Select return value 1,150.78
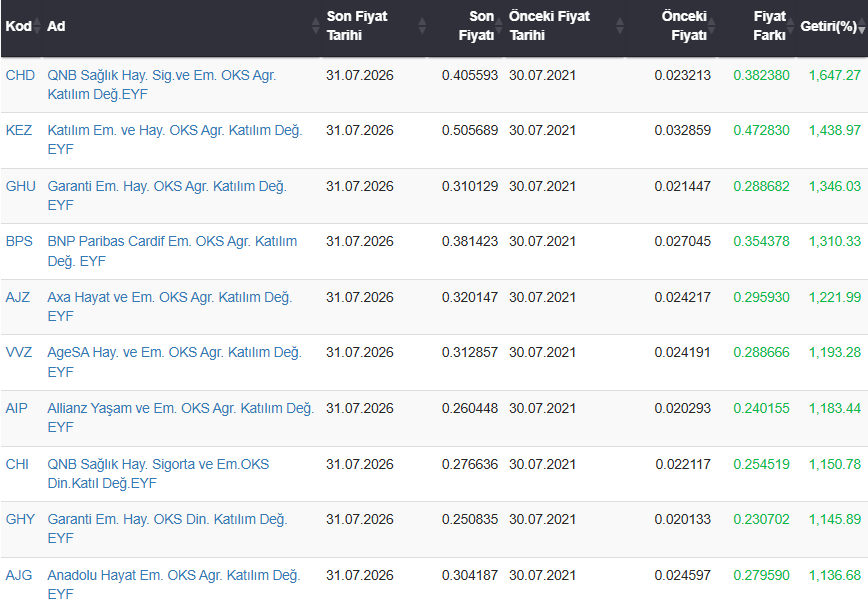Viewport: 868px width, 606px height. (835, 464)
